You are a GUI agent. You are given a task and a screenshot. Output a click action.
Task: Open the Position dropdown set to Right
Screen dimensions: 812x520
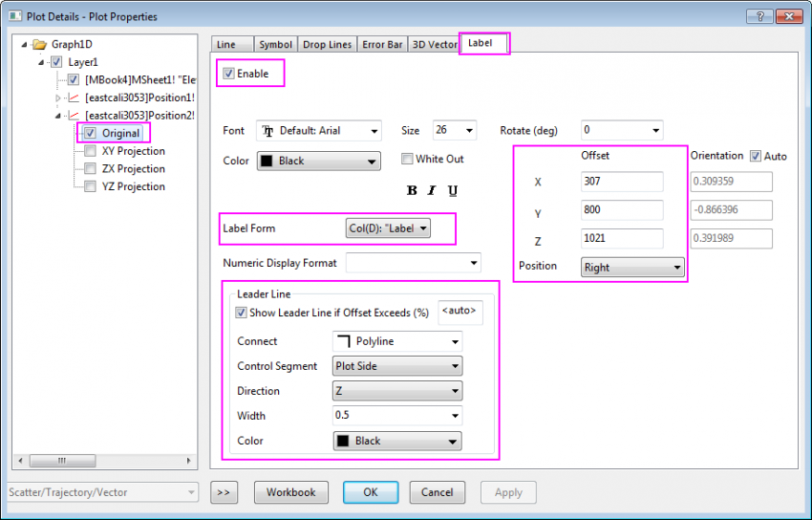pyautogui.click(x=632, y=268)
